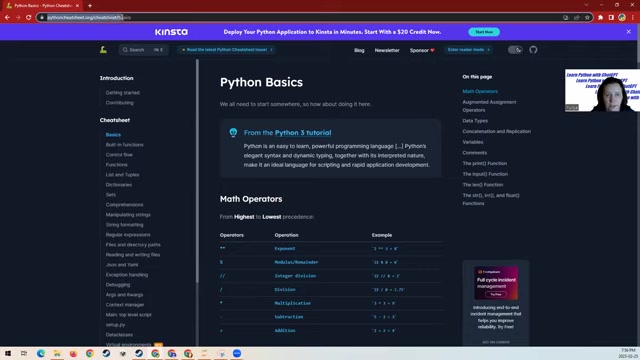Viewport: 640px width, 360px height.
Task: Open the GitHub repository icon
Action: 533,50
